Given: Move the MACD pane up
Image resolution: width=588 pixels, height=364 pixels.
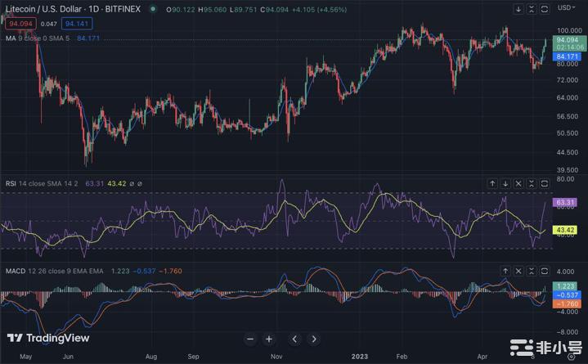Looking at the screenshot, I should (505, 269).
